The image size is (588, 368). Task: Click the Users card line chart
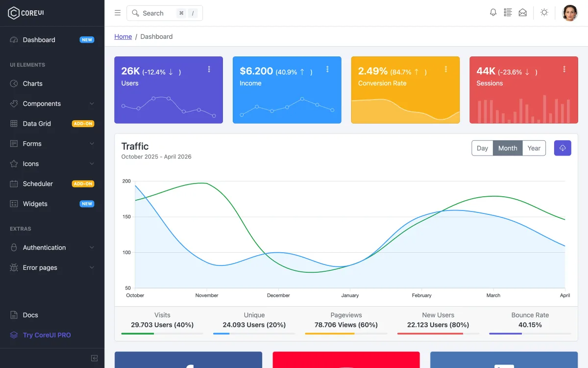pos(169,106)
